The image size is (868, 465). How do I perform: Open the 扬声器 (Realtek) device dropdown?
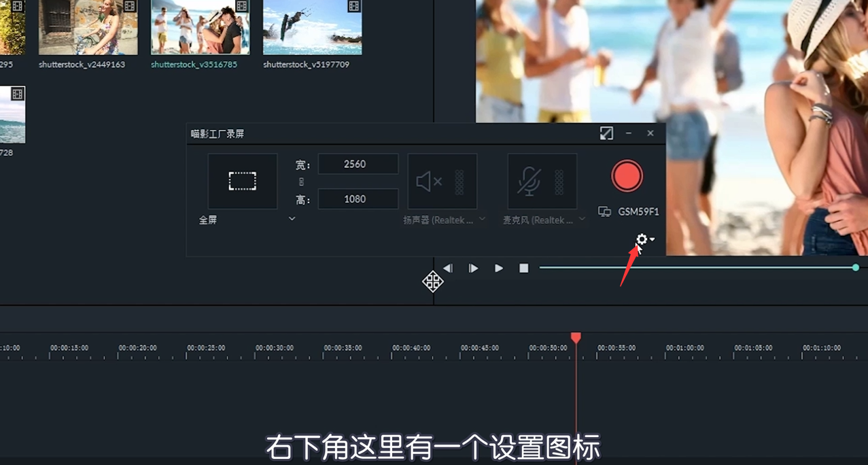tap(482, 219)
